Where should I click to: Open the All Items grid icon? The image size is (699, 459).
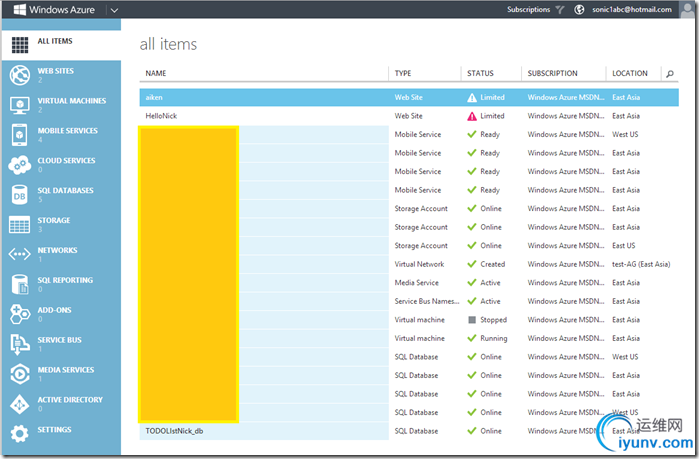[20, 45]
